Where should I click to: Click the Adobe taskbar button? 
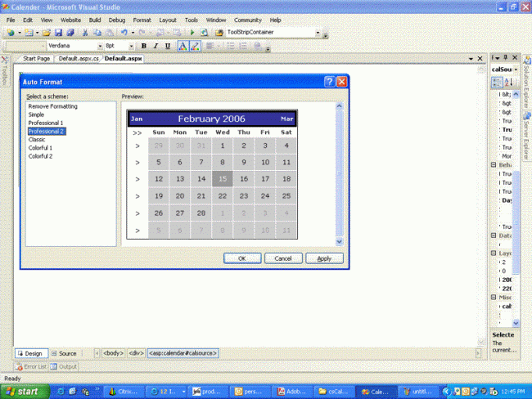point(292,392)
